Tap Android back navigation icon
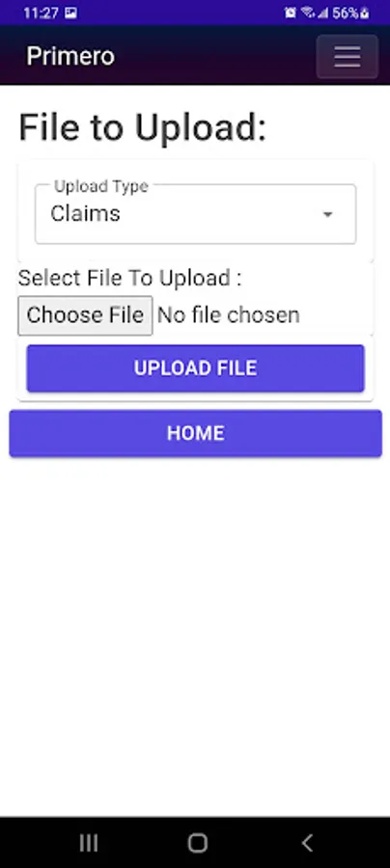Image resolution: width=390 pixels, height=868 pixels. coord(307,843)
